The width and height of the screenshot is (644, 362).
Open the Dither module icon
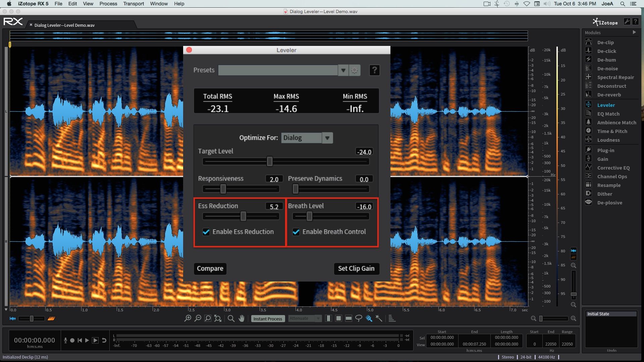point(588,193)
